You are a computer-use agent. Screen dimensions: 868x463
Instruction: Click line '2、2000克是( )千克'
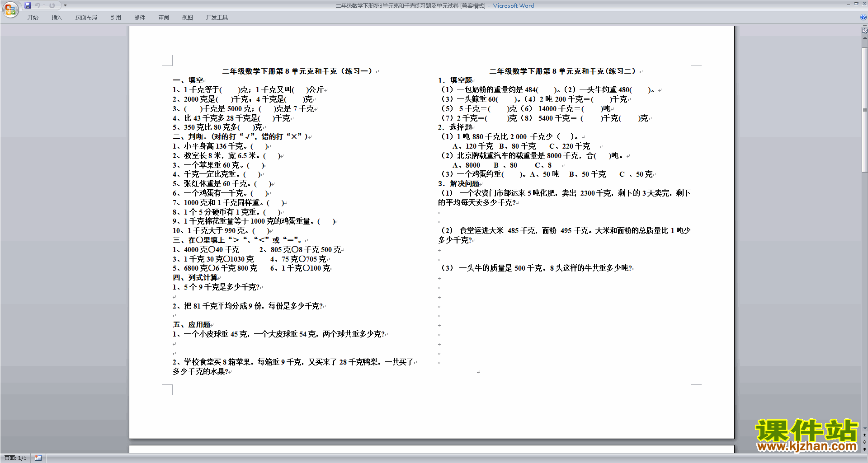[x=242, y=99]
